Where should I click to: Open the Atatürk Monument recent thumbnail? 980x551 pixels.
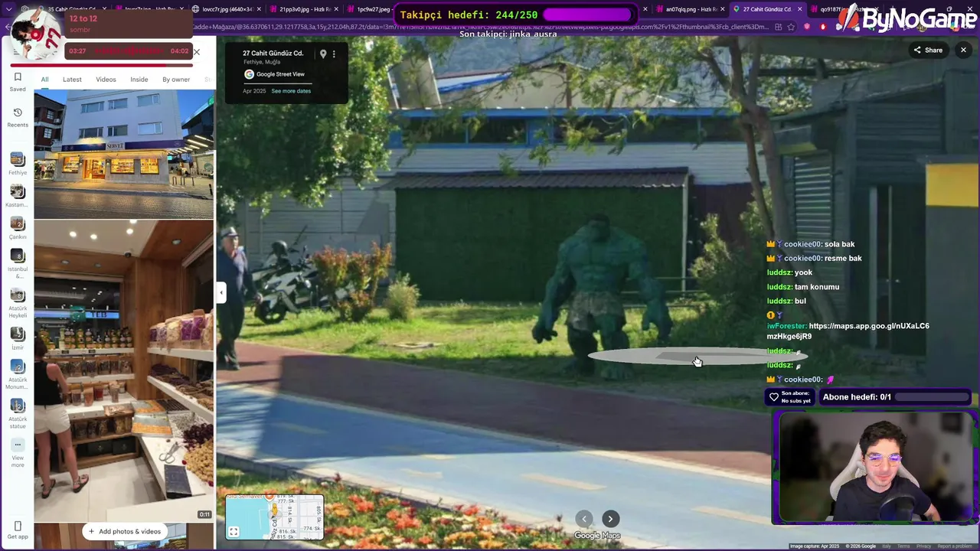(x=18, y=367)
